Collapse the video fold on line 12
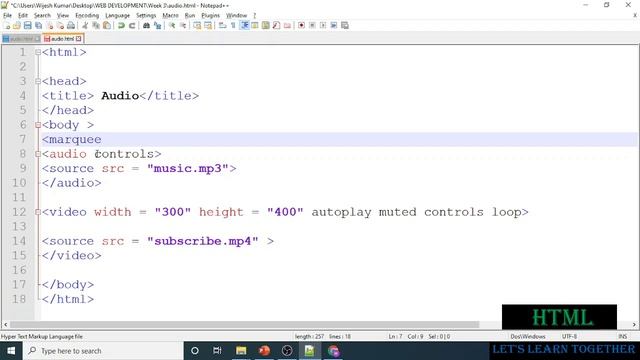 click(38, 212)
